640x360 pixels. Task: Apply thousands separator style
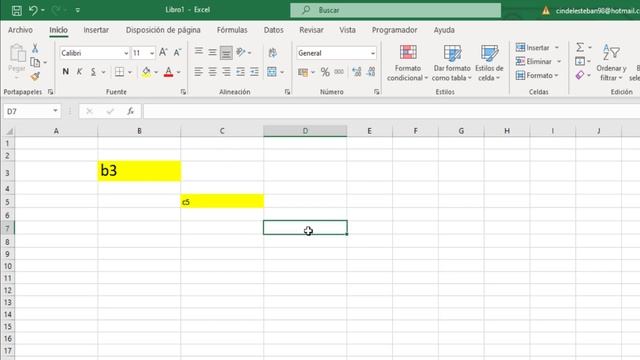pyautogui.click(x=339, y=72)
